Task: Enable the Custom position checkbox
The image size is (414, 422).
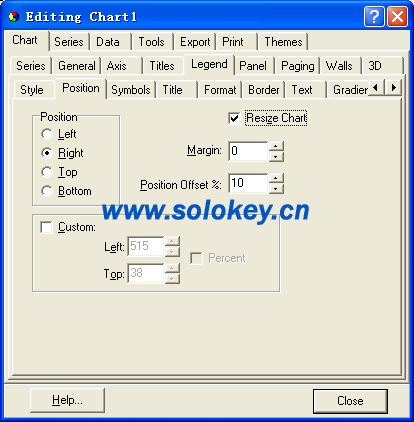Action: point(46,227)
